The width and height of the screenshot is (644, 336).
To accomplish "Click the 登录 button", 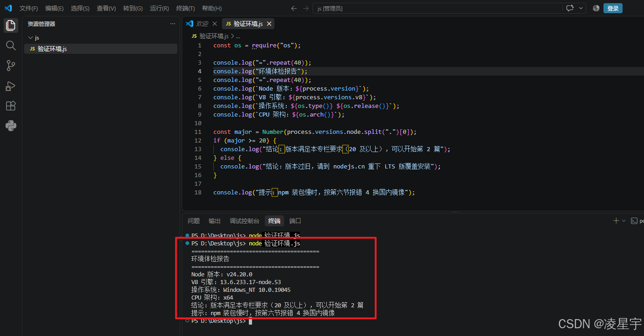I will coord(613,8).
